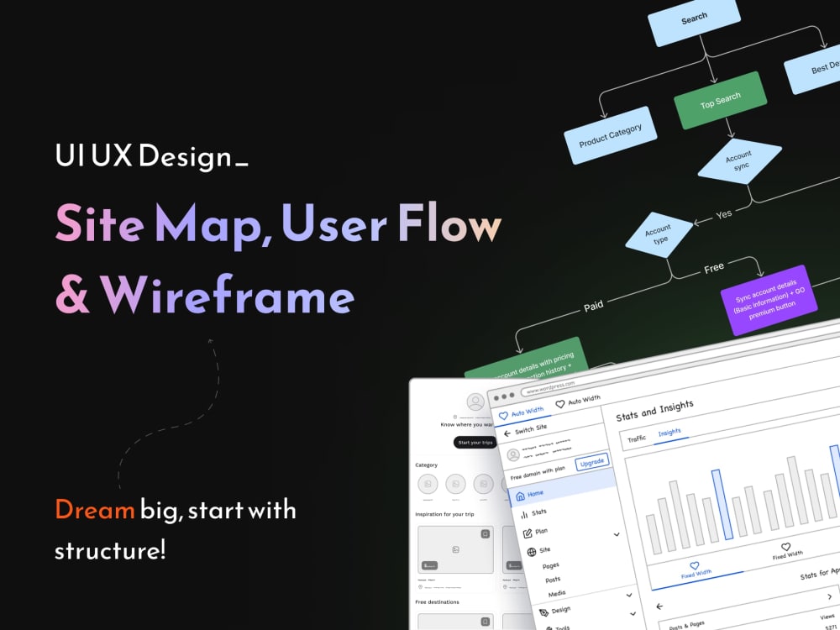Switch to the black Auto Width tab
This screenshot has height=630, width=840.
pos(578,402)
